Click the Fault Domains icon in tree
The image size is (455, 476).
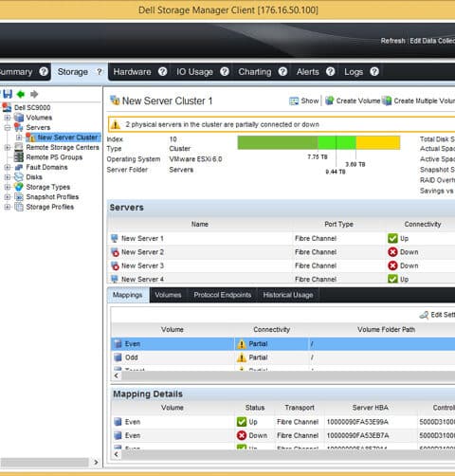19,167
